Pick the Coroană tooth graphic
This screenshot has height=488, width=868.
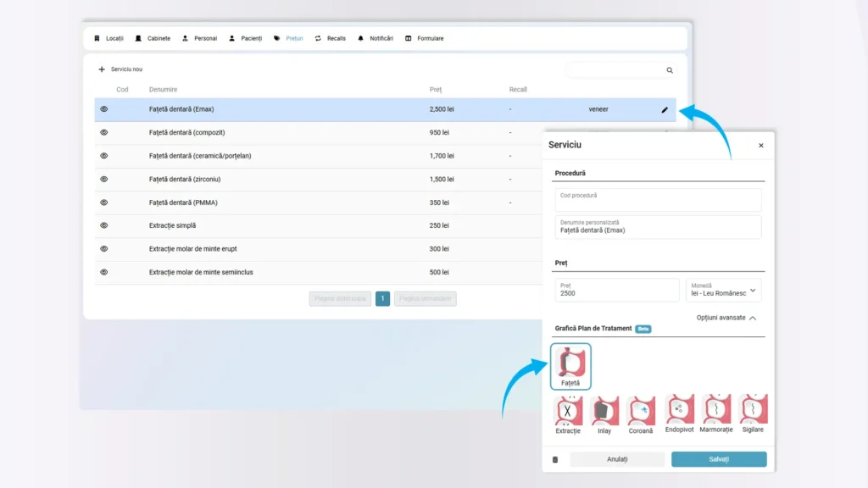tap(641, 411)
